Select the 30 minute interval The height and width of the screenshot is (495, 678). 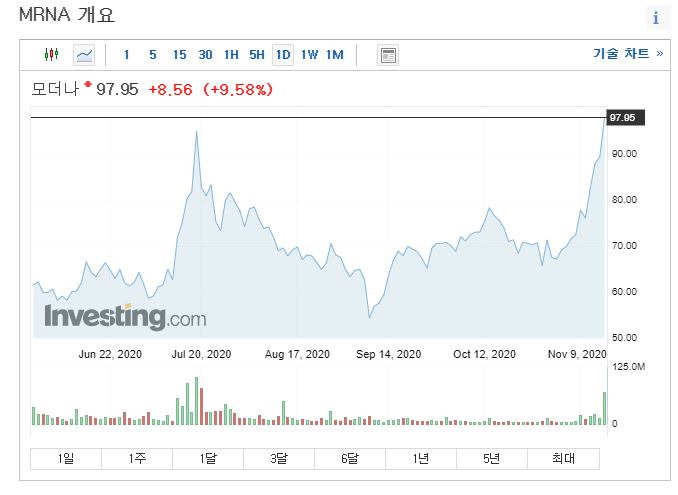[x=205, y=55]
